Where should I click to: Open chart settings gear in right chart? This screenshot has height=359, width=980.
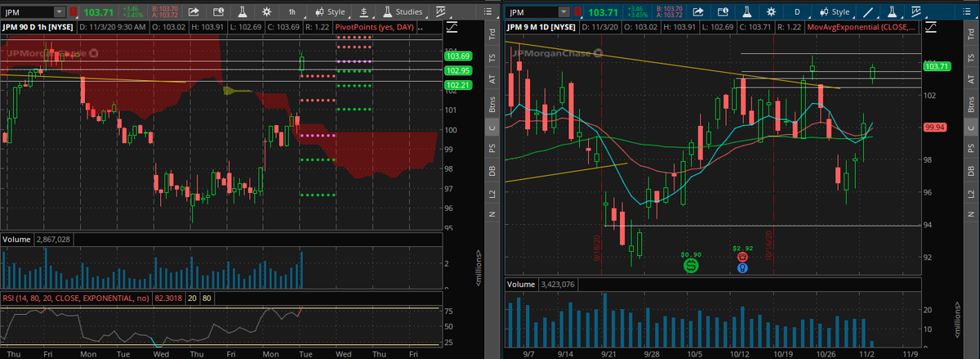771,12
